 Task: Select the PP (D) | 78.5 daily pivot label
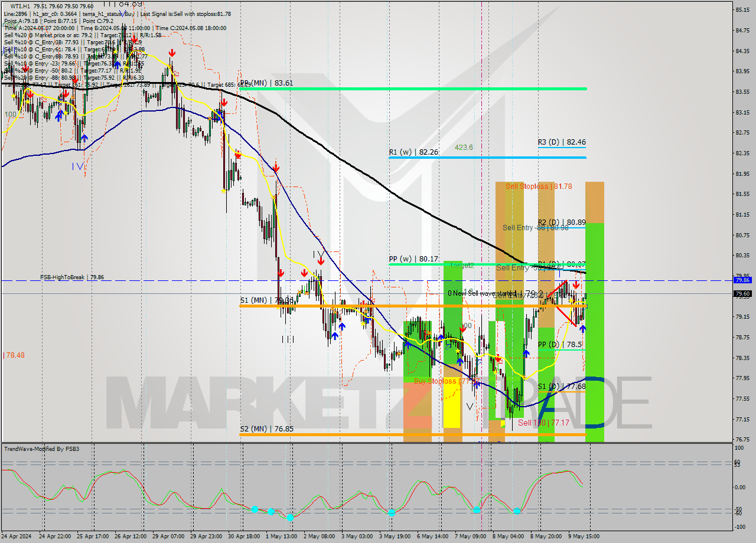[560, 345]
